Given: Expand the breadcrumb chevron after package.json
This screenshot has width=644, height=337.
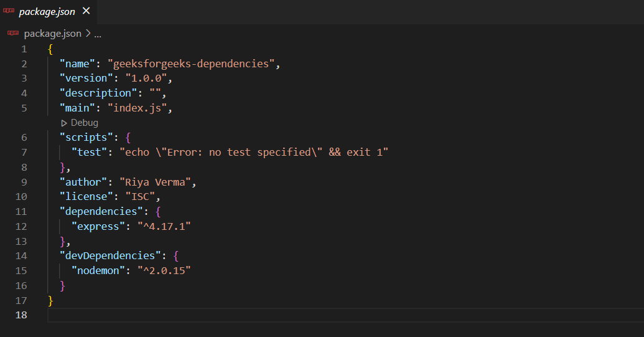Looking at the screenshot, I should coord(87,34).
